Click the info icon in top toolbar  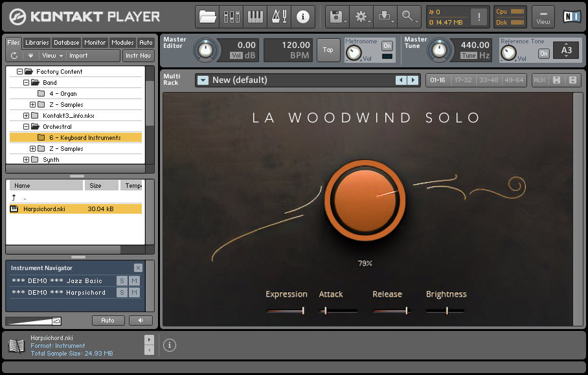[x=302, y=17]
